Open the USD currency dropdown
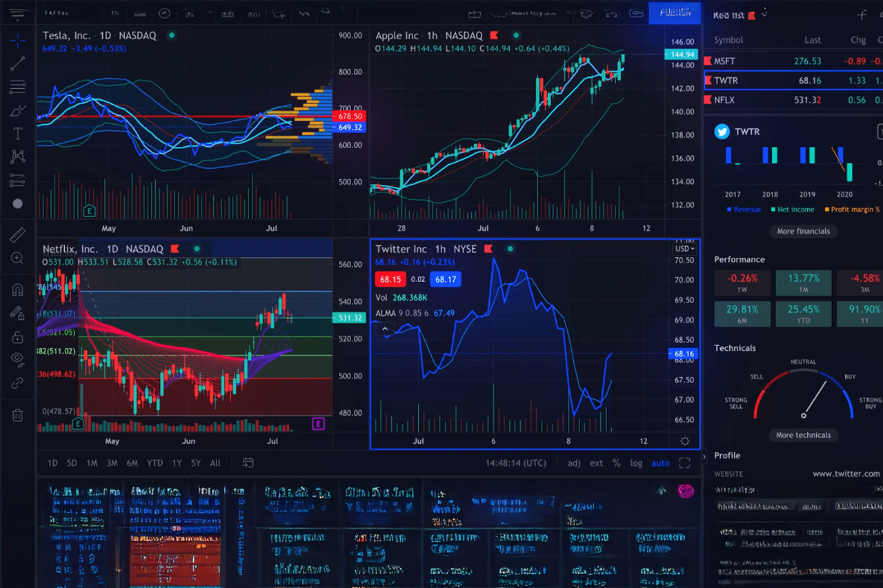Screen dimensions: 883x588 (x=684, y=248)
